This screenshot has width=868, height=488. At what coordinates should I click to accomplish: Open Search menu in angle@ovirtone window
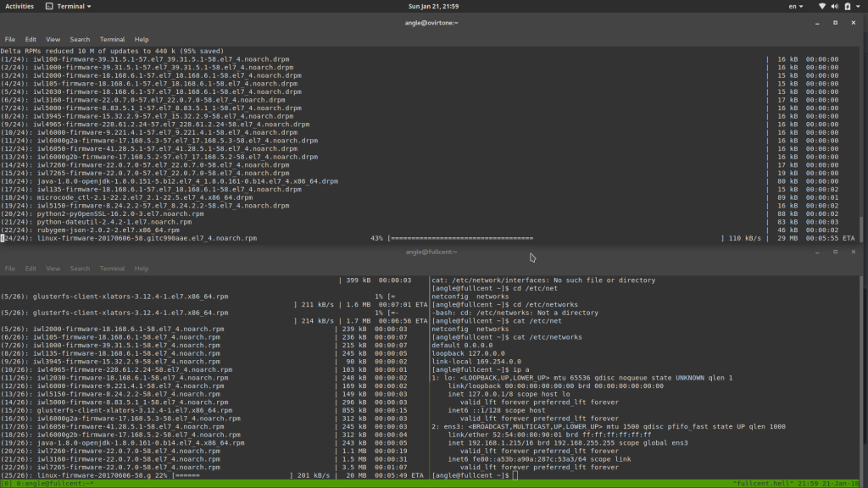pyautogui.click(x=80, y=39)
